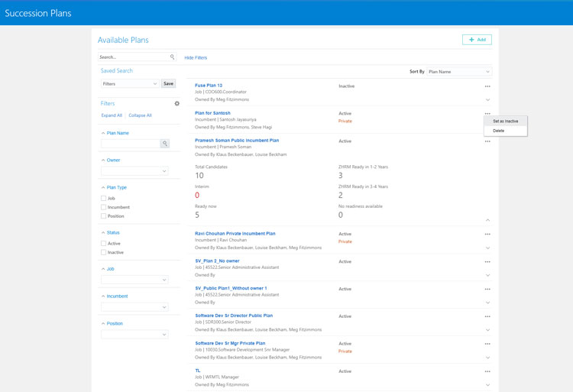Click the Add button
Screen dimensions: 573x392
point(477,40)
